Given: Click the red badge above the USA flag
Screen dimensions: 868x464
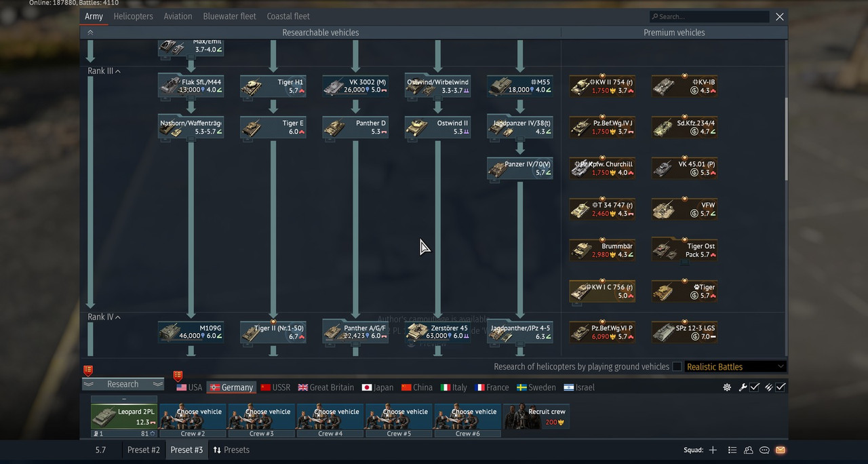Looking at the screenshot, I should point(178,375).
